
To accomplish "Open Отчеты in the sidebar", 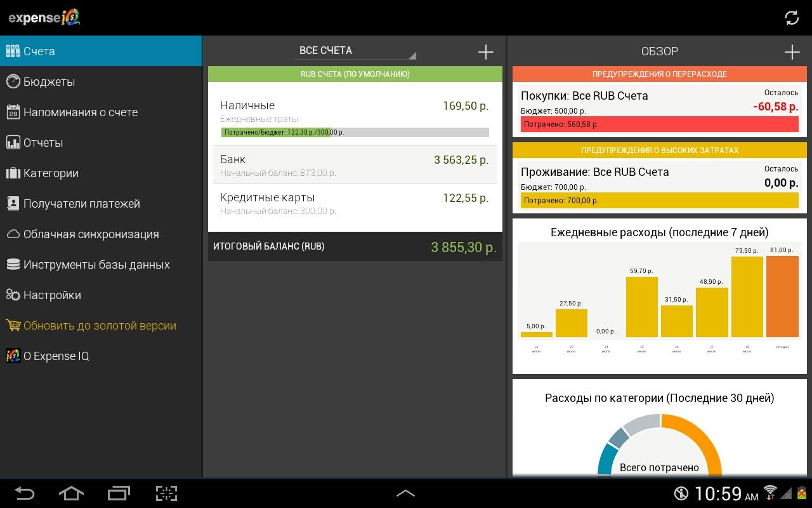I will (43, 143).
